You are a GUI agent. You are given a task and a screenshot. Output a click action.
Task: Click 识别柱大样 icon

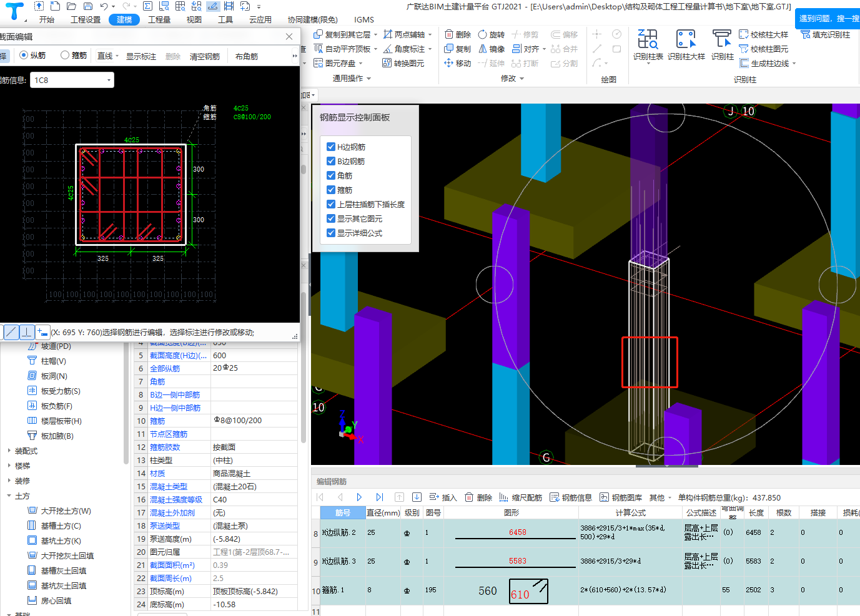click(x=686, y=45)
